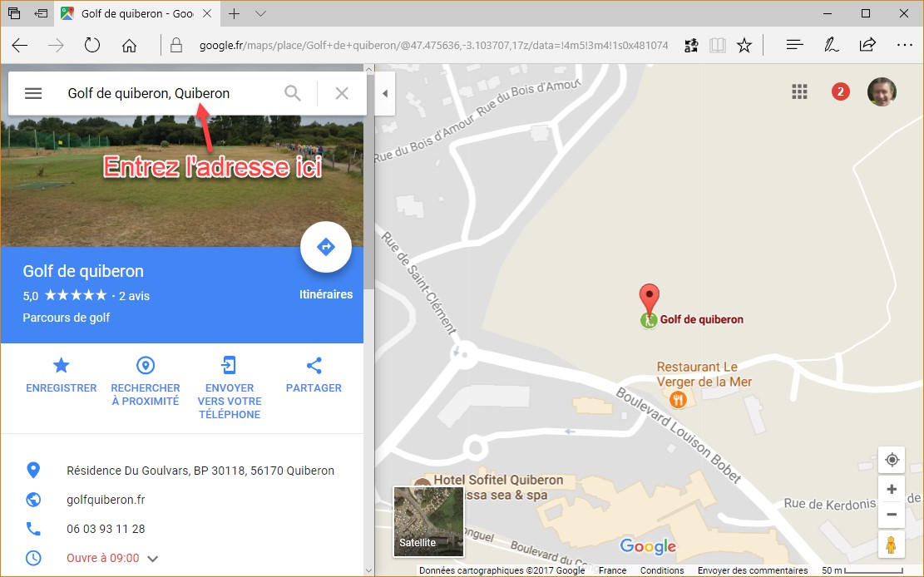Click the Pegman Street View icon
Image resolution: width=924 pixels, height=577 pixels.
tap(892, 545)
